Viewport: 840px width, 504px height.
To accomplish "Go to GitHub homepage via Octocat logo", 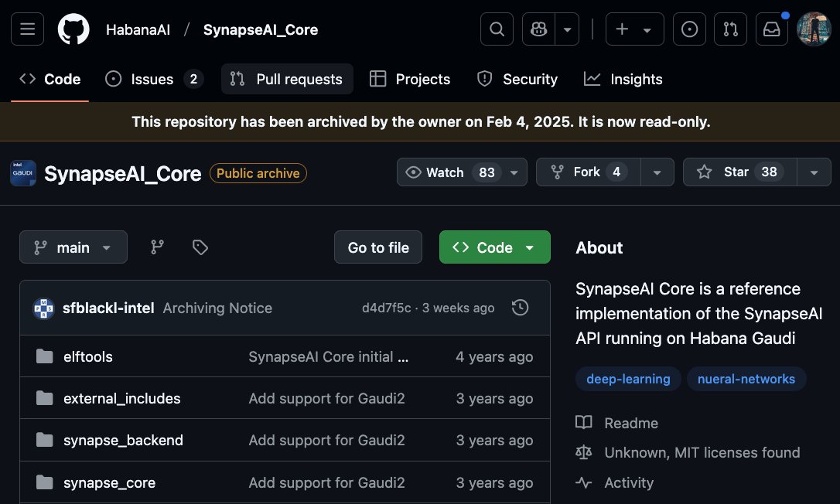I will click(73, 29).
